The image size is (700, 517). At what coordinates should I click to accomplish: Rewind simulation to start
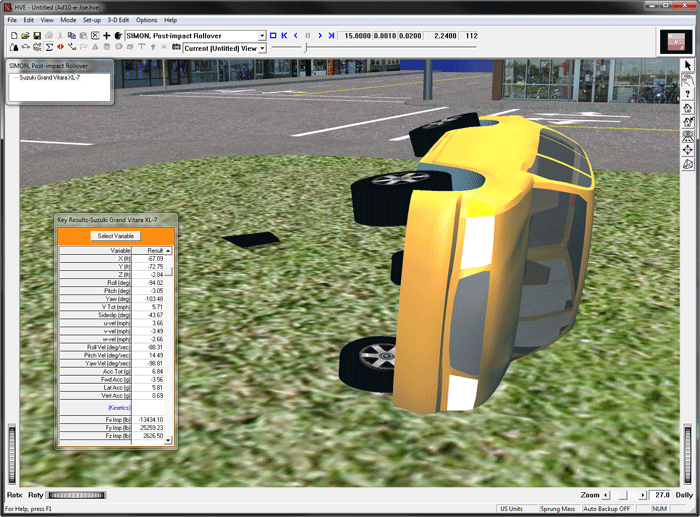pos(284,35)
